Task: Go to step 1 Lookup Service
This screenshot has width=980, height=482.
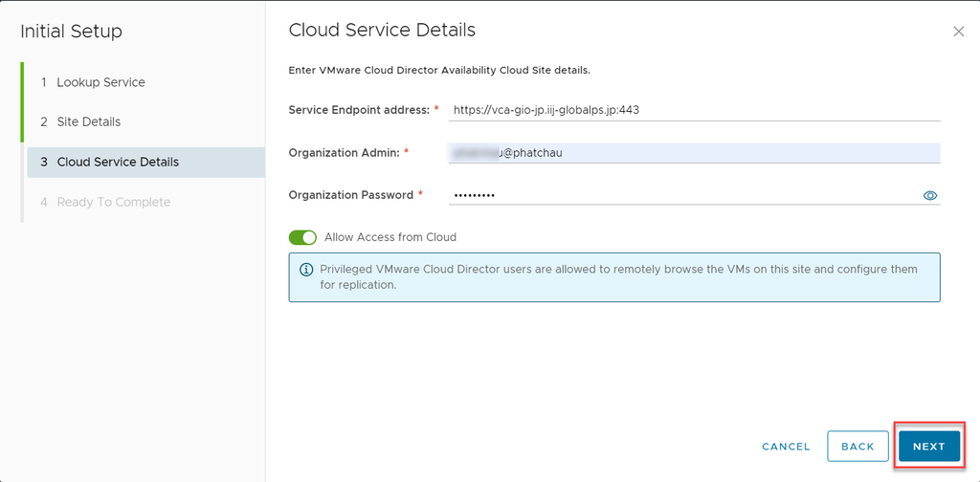Action: [x=100, y=82]
